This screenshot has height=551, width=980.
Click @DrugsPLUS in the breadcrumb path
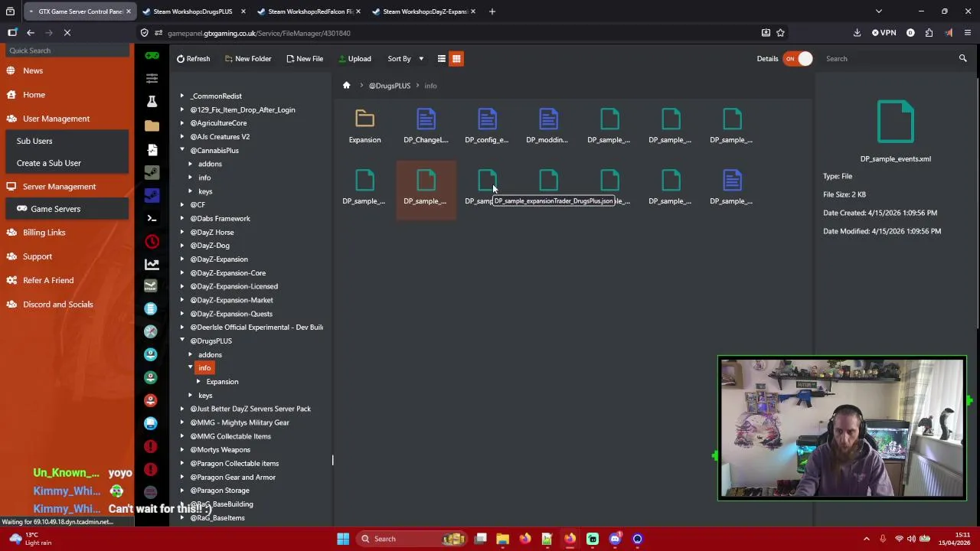click(x=390, y=86)
